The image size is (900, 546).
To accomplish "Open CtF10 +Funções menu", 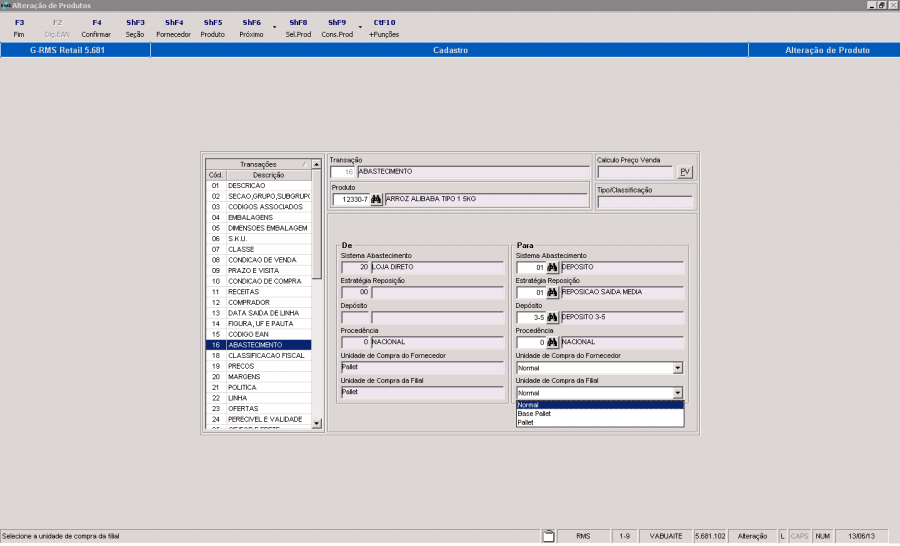I will coord(383,27).
